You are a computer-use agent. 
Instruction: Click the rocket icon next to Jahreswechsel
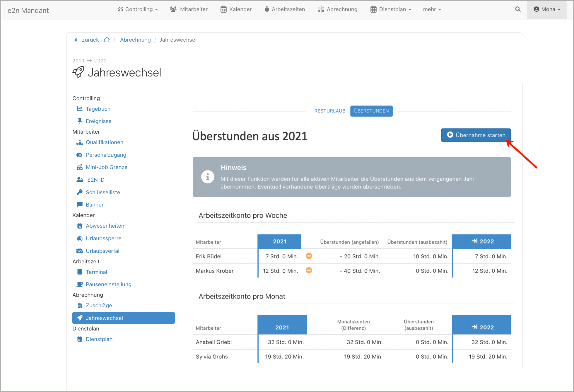(x=78, y=72)
